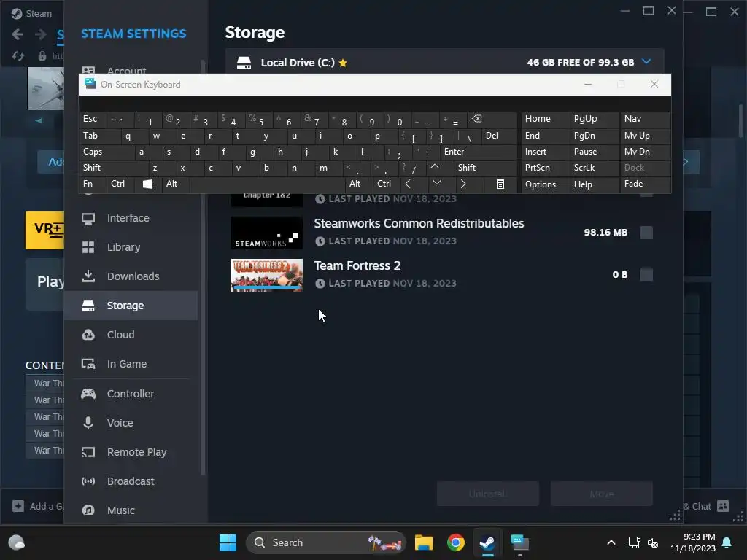Open Broadcast settings signal icon

coord(88,481)
